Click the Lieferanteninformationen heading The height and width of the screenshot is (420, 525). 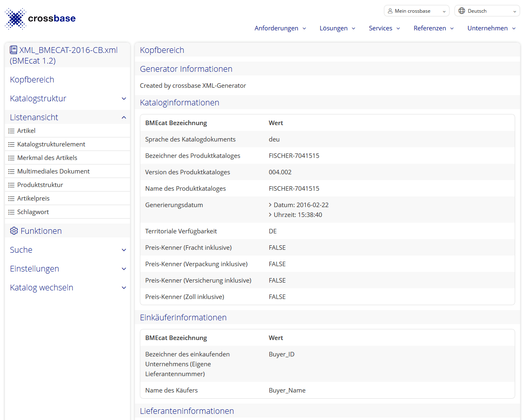coord(187,411)
